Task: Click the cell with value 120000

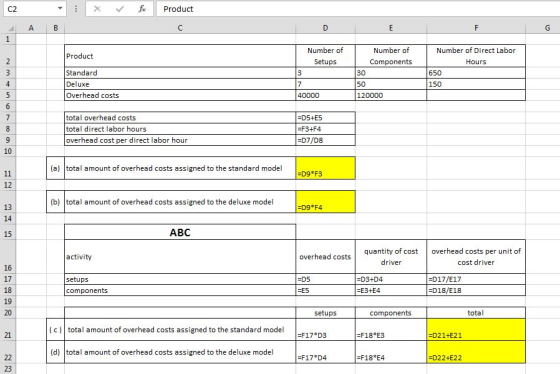Action: pos(391,95)
